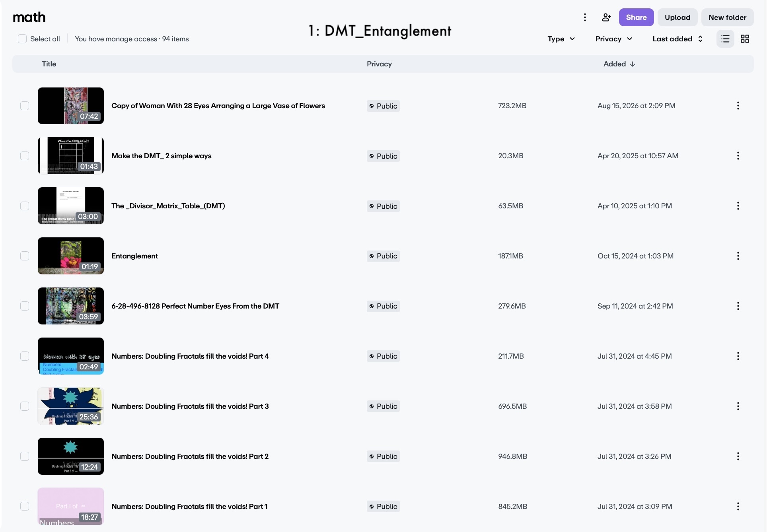Select checkbox for Doubling Fractals Part 4
Image resolution: width=767 pixels, height=532 pixels.
[25, 356]
